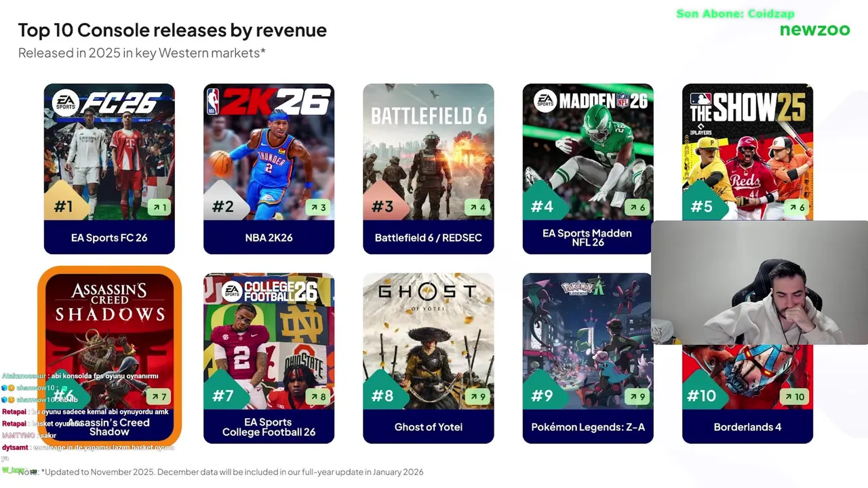This screenshot has width=868, height=488.
Task: Click the streamer webcam overlay
Action: (x=759, y=283)
